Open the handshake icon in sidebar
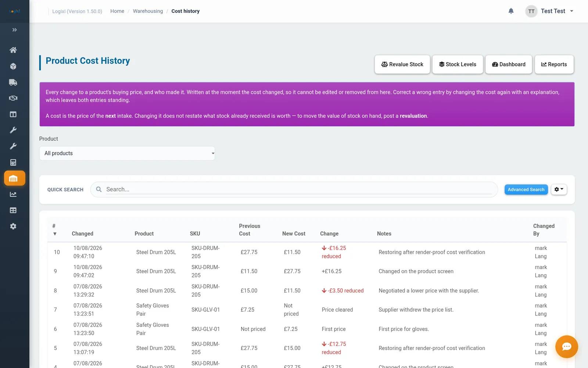The height and width of the screenshot is (368, 588). click(x=13, y=98)
